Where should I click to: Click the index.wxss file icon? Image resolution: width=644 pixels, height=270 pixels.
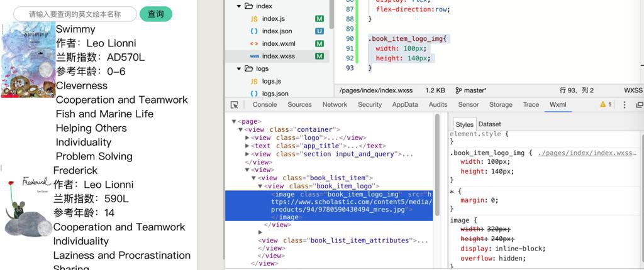tap(254, 57)
